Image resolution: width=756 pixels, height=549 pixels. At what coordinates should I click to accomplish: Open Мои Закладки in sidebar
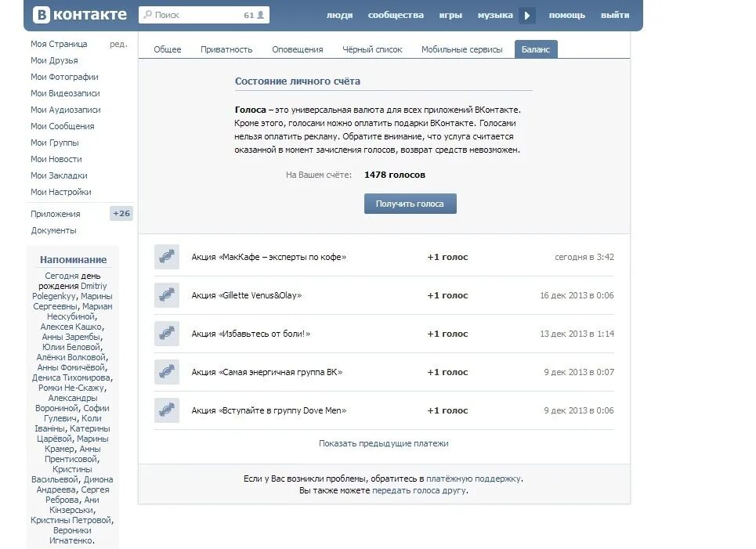click(59, 175)
